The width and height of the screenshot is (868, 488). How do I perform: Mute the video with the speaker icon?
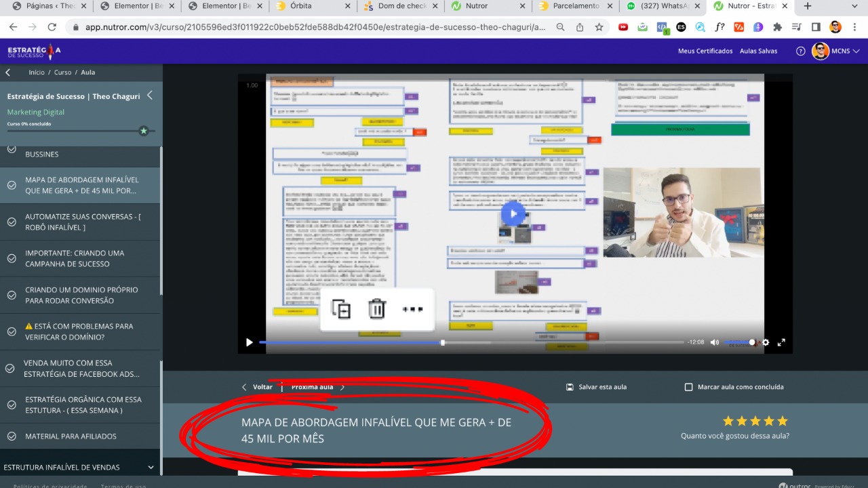(714, 342)
